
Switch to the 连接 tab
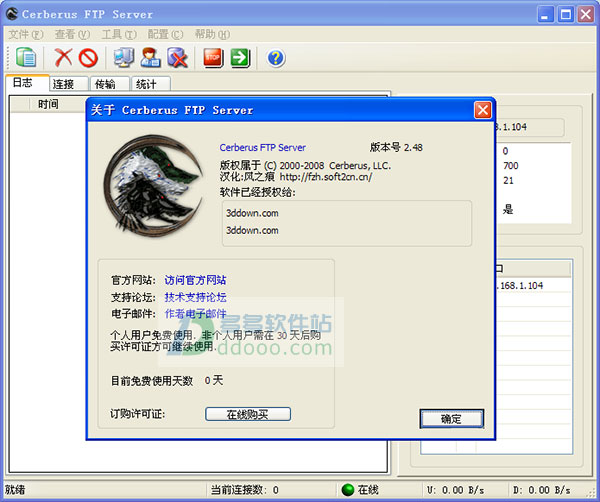point(69,84)
